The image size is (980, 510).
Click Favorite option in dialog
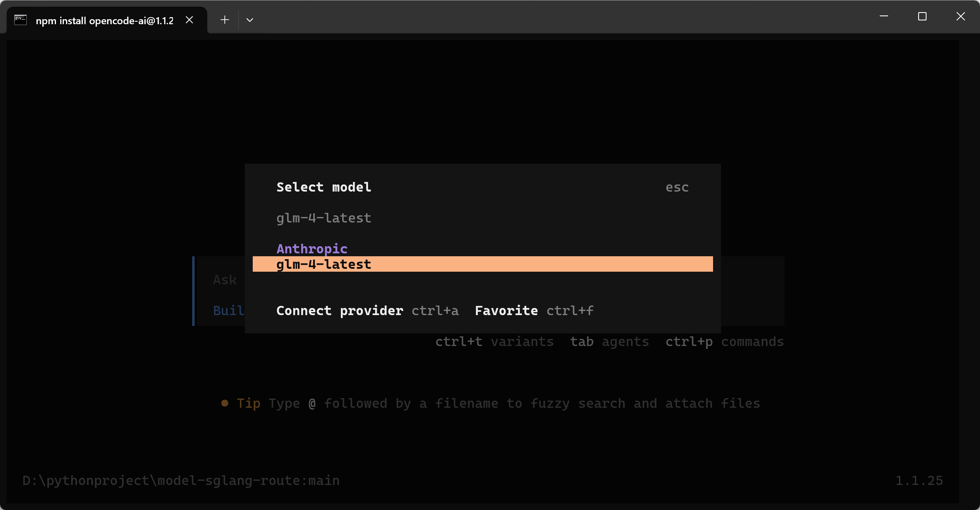click(506, 311)
